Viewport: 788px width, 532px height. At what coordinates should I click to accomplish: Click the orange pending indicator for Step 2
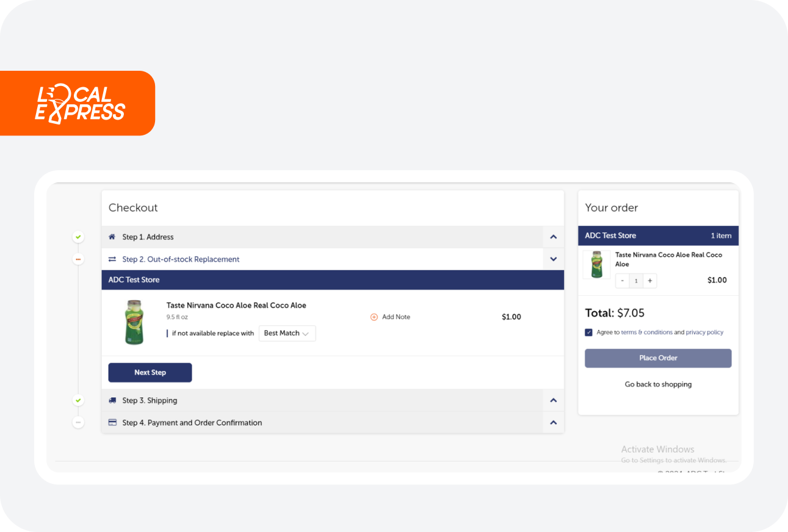(78, 259)
